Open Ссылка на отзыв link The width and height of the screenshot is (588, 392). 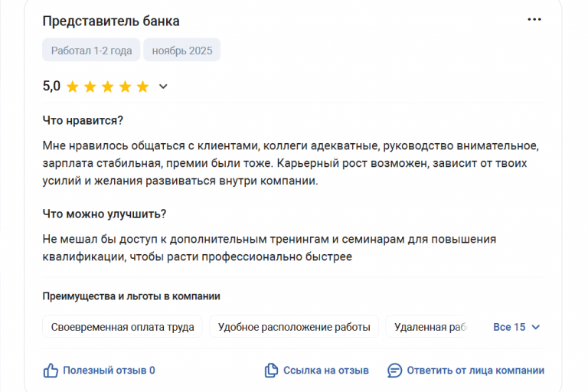click(325, 371)
